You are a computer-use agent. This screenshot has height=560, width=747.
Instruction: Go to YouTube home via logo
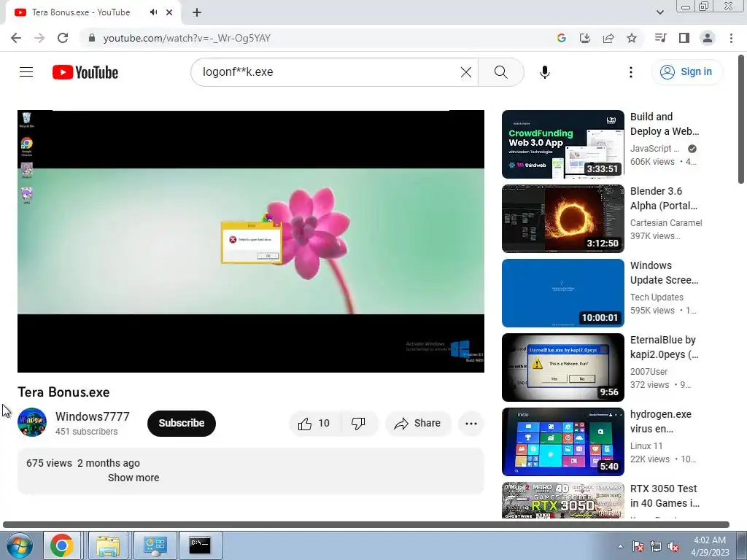point(85,72)
